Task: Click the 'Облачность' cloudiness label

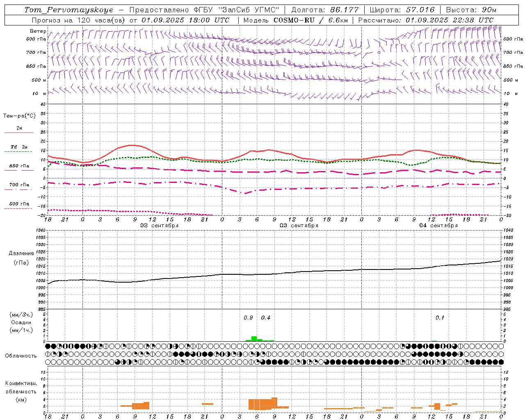Action: 21,356
